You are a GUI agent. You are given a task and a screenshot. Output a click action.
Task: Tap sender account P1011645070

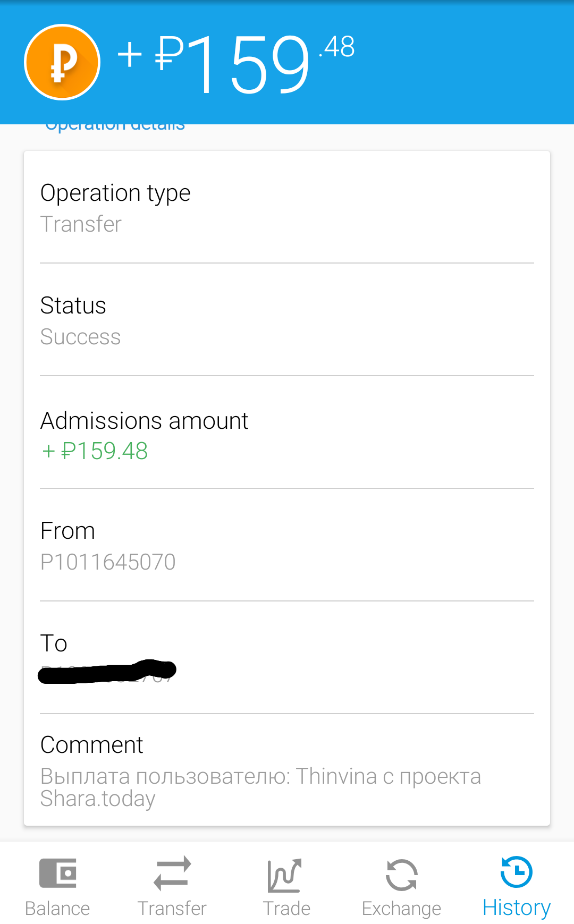pos(108,562)
